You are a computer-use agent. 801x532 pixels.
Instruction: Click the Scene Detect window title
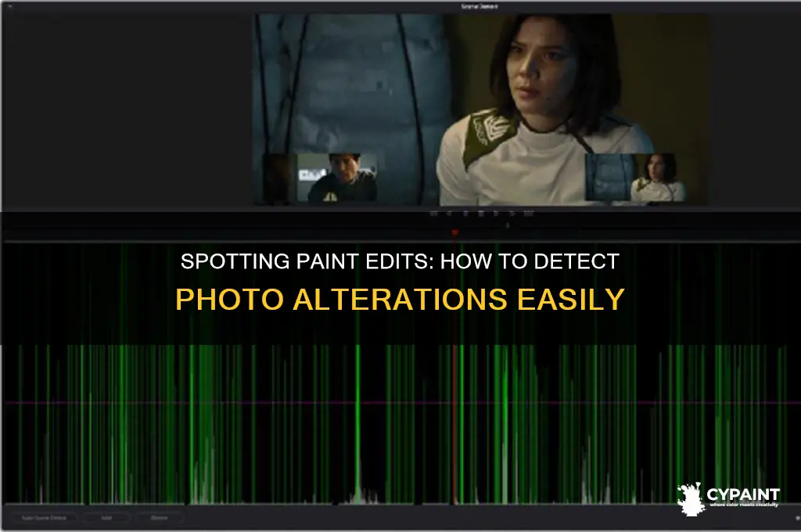(x=480, y=6)
